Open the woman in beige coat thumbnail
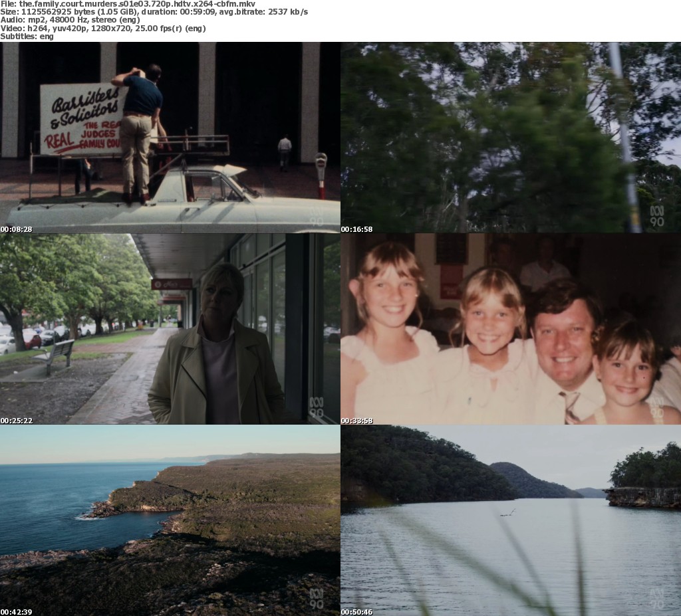 [x=170, y=329]
